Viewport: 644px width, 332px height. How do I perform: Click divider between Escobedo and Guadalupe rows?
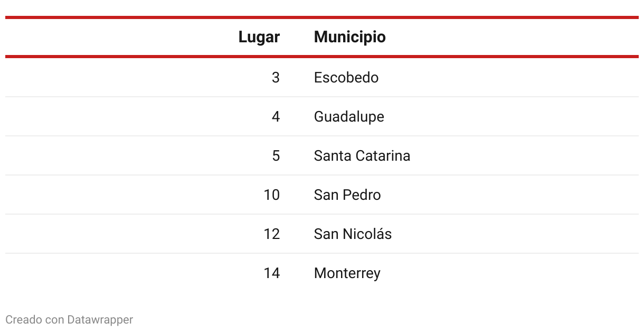pos(322,97)
